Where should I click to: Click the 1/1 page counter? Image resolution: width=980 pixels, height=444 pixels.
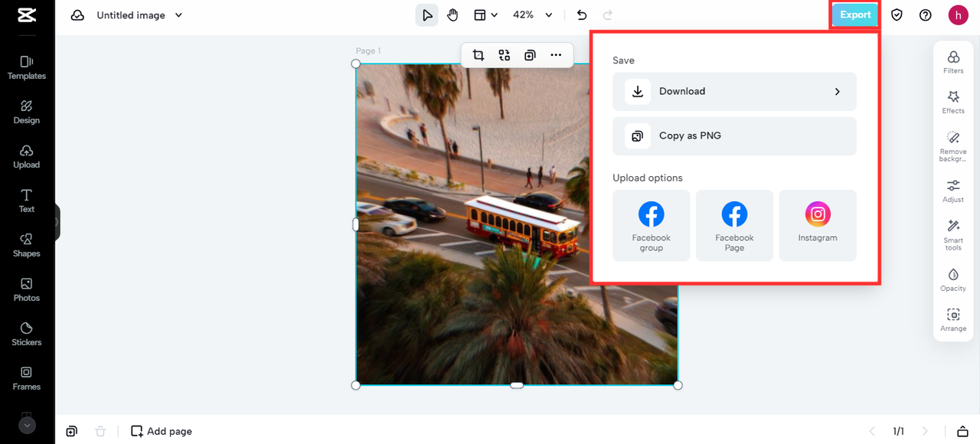tap(898, 431)
